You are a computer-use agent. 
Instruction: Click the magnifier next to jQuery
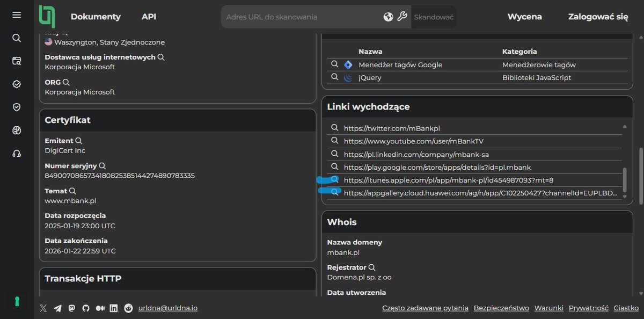(x=334, y=77)
